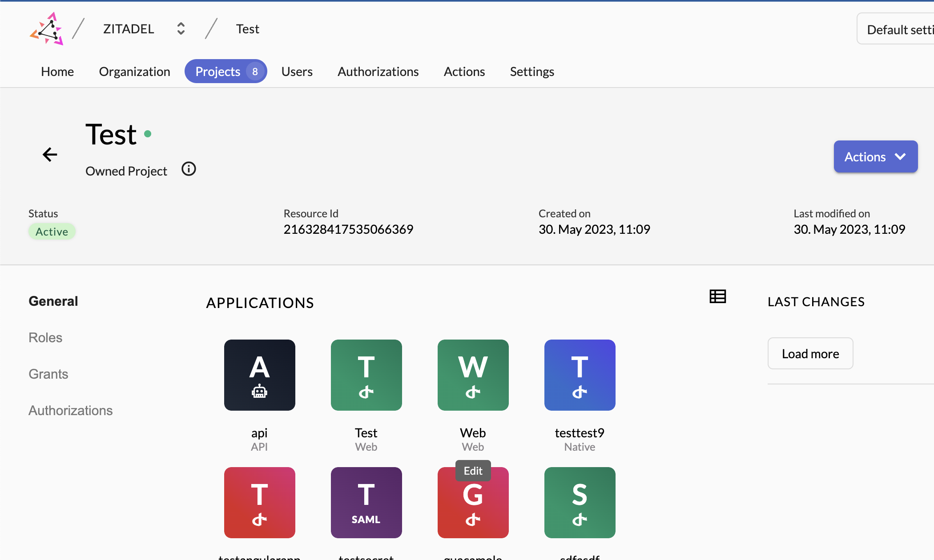Open the green sdfasdf app tile
The width and height of the screenshot is (934, 560).
(x=580, y=503)
